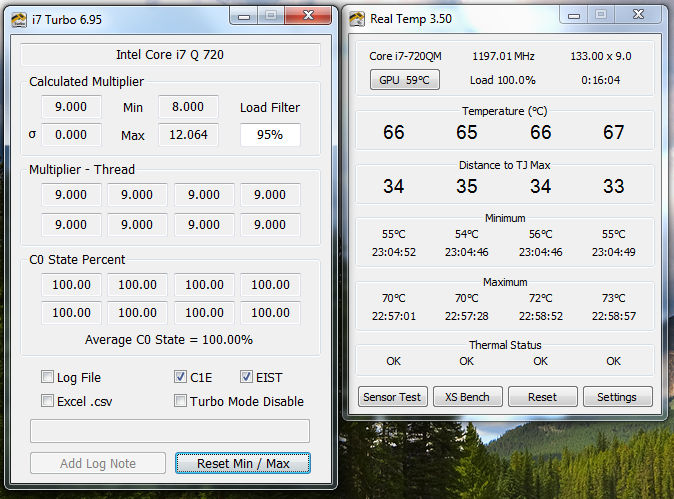Enable the Log File checkbox
This screenshot has width=674, height=499.
pyautogui.click(x=47, y=377)
